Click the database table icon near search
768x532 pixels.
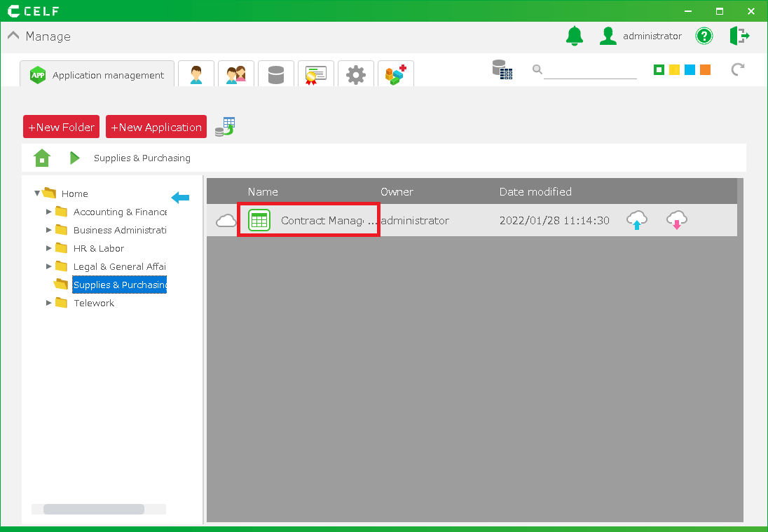click(x=502, y=69)
